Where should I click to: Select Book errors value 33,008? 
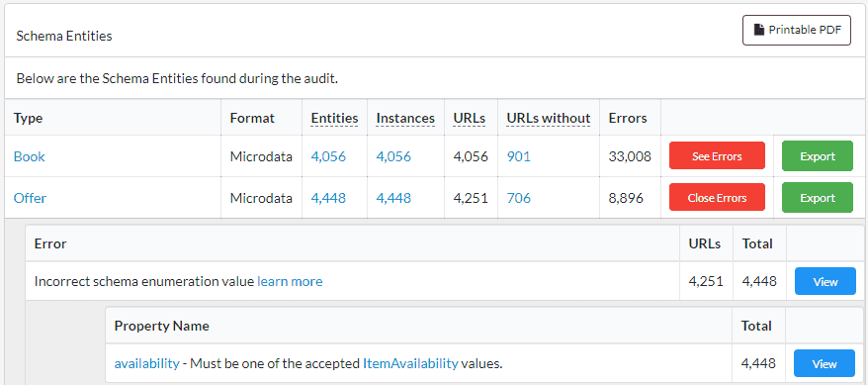tap(630, 156)
